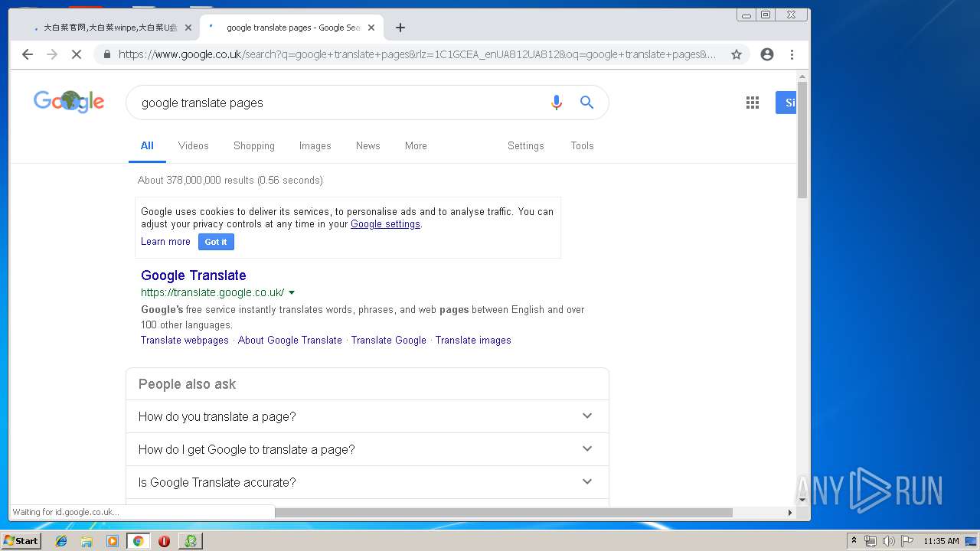Open the File Explorer taskbar icon

87,541
